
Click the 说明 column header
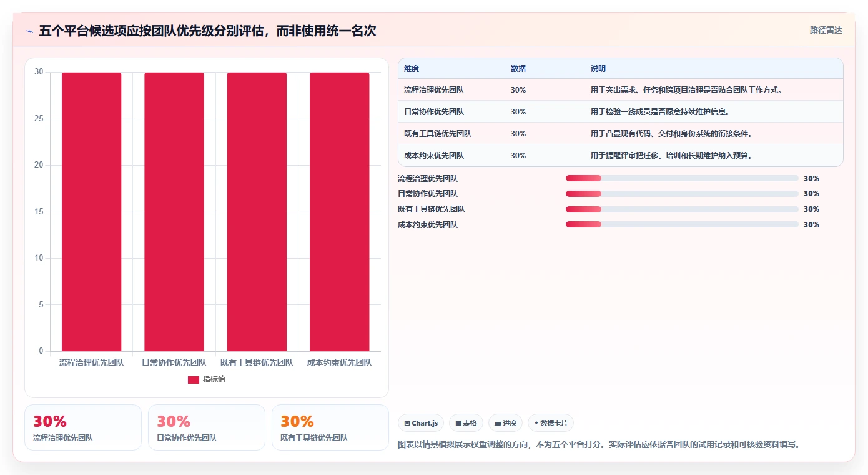click(598, 68)
